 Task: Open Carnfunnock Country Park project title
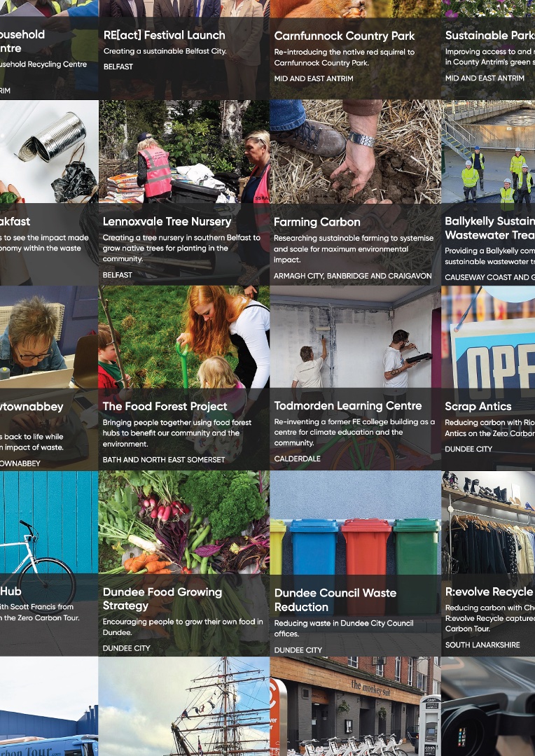(344, 36)
